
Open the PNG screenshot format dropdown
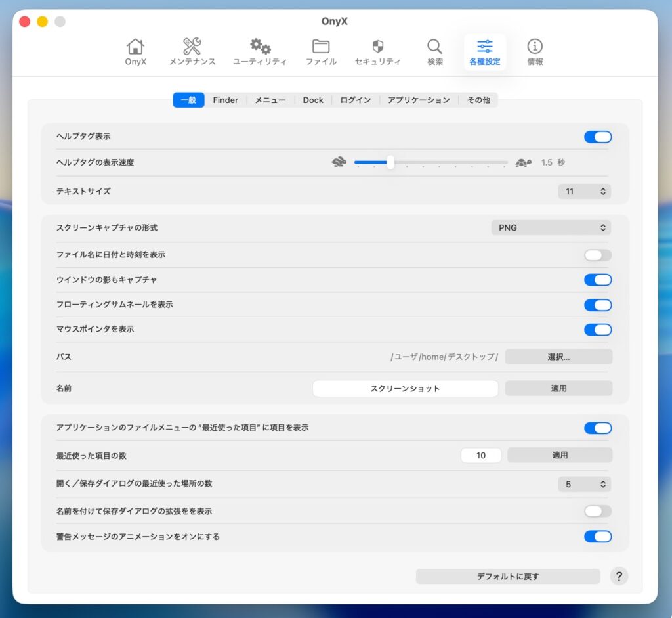(x=551, y=228)
